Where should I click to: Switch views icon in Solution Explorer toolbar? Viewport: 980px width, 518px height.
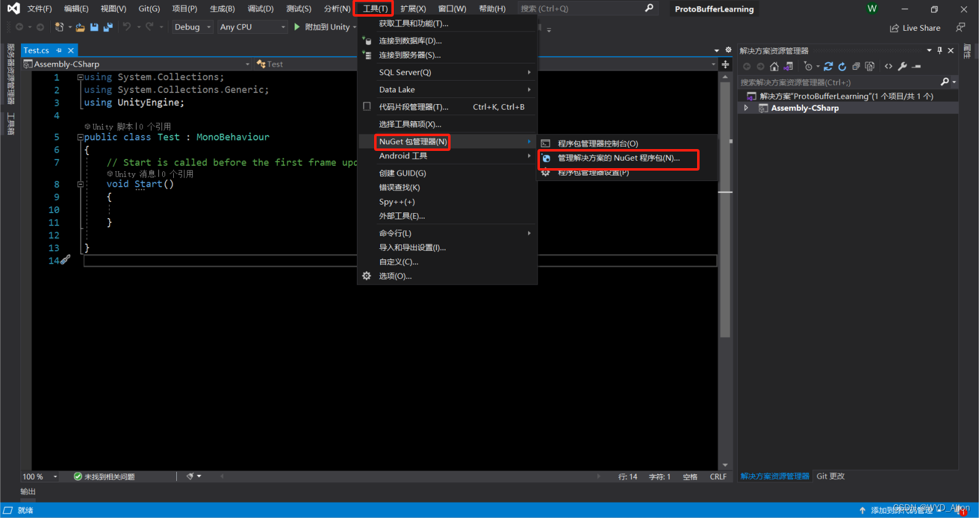[x=788, y=67]
